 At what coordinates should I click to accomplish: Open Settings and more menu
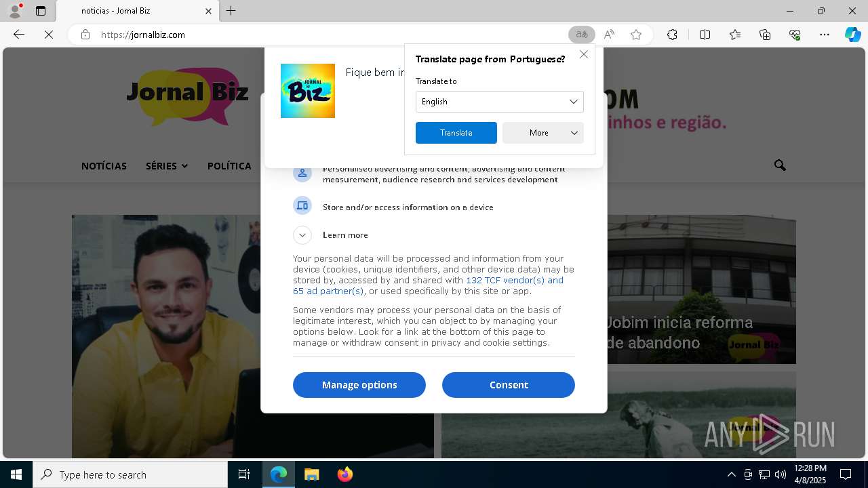point(825,35)
